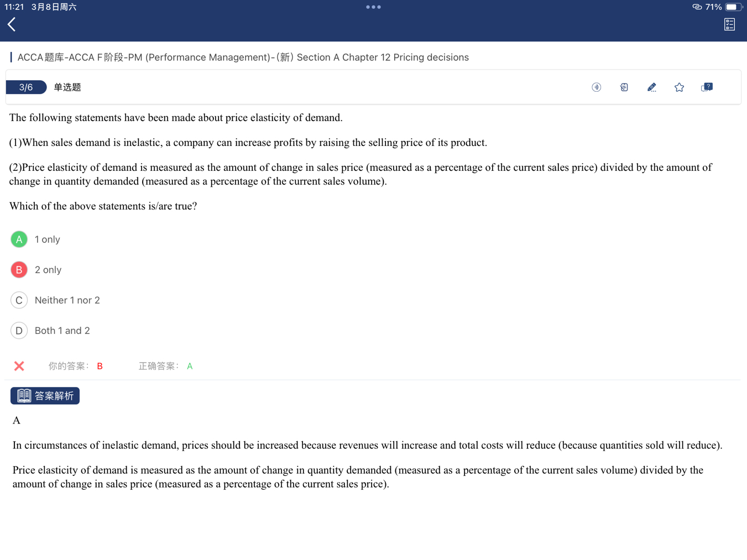Tap the battery indicator in status bar

pos(733,7)
